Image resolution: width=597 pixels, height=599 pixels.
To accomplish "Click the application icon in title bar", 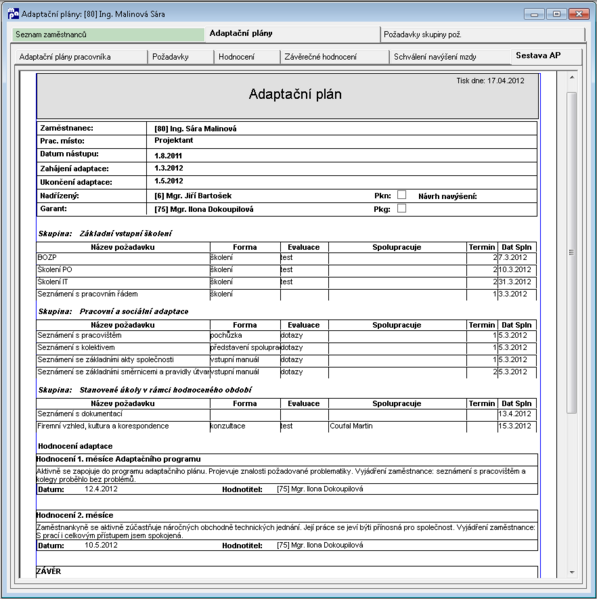I will [x=13, y=14].
